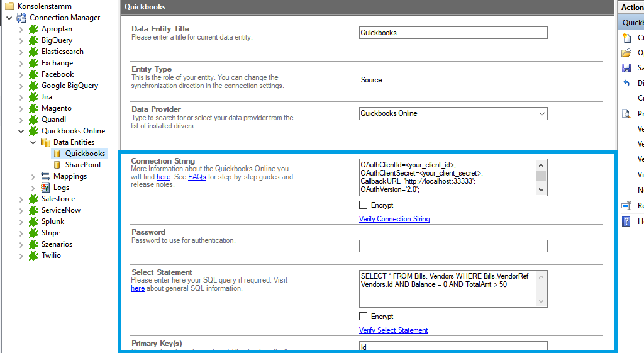Click into the Password input field
The image size is (644, 353).
(x=453, y=246)
